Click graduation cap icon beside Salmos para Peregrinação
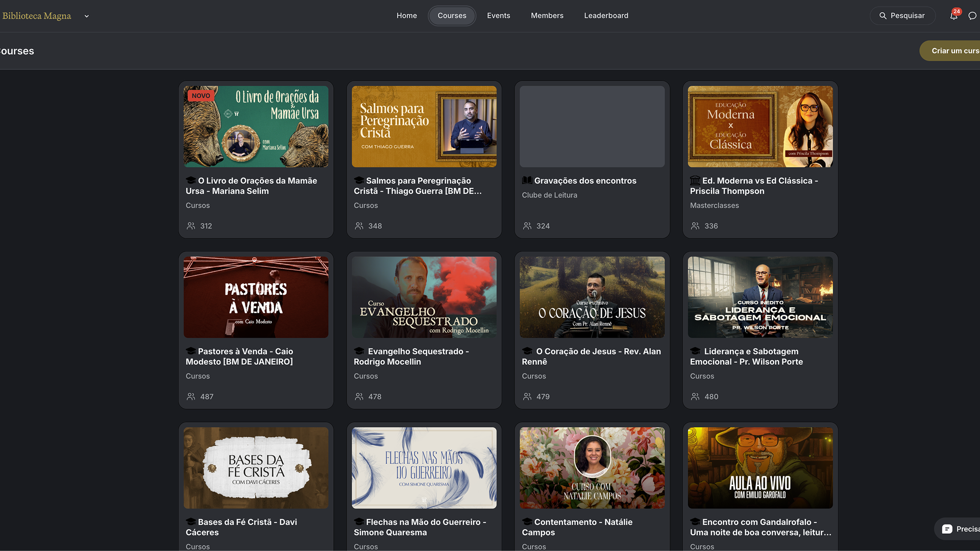This screenshot has height=551, width=980. [x=359, y=181]
